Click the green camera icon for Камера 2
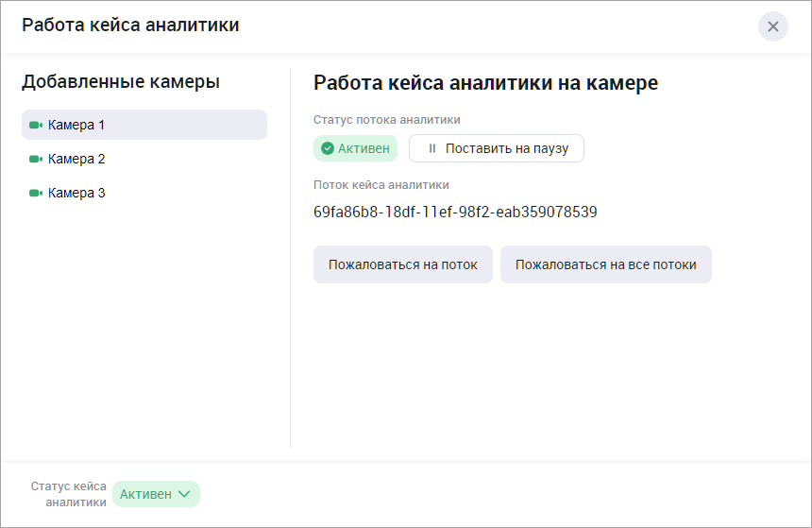Viewport: 812px width, 528px height. click(36, 159)
